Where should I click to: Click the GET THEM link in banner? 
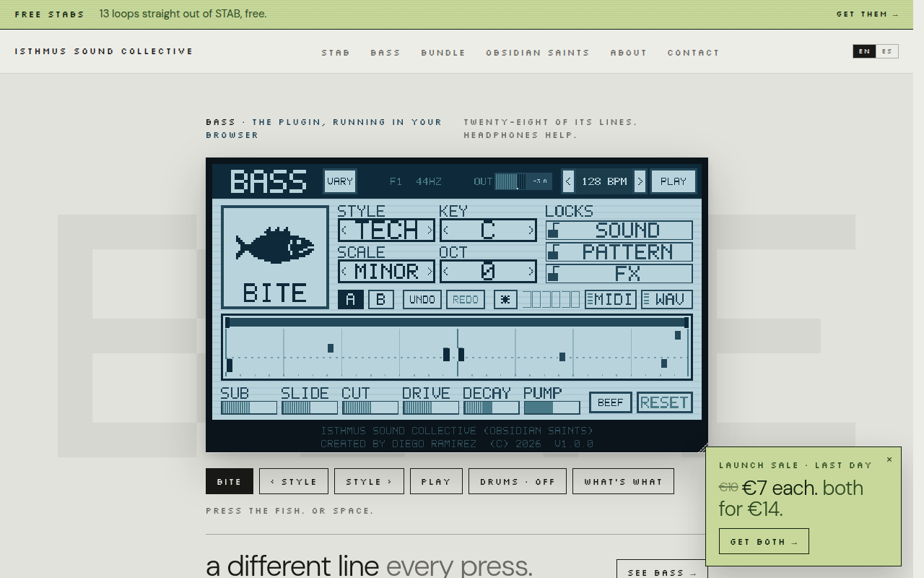868,14
